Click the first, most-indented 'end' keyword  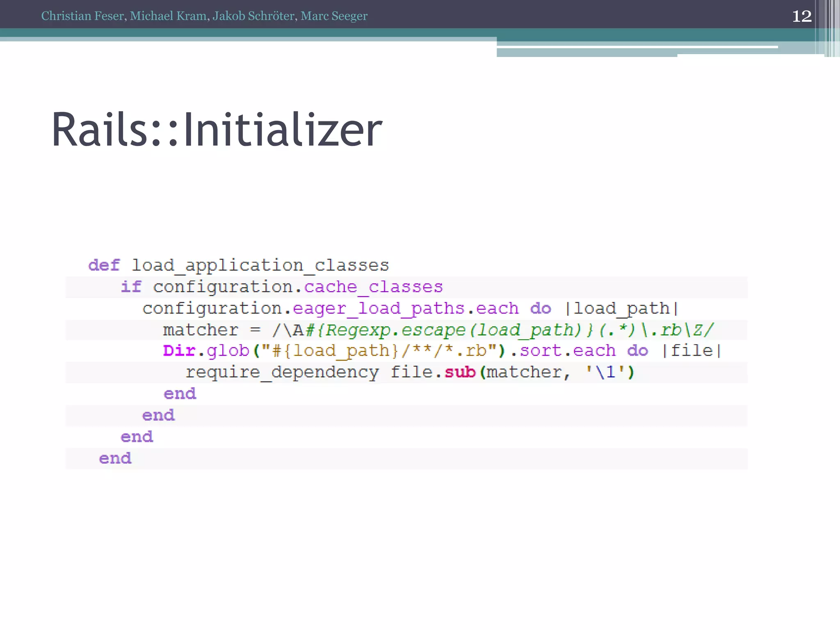point(180,394)
